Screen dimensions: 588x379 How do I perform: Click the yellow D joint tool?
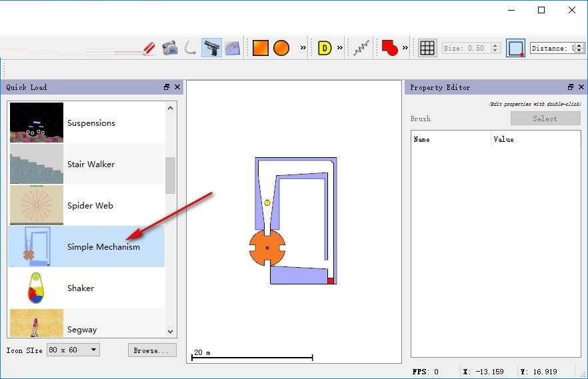point(325,48)
